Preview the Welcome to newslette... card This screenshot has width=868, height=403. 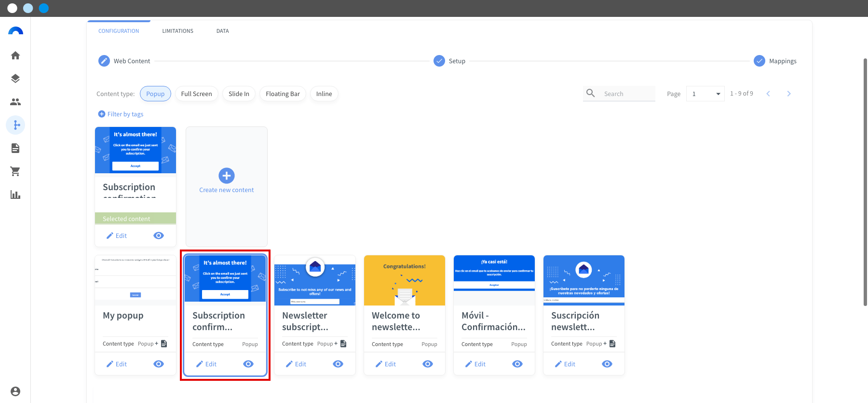(428, 364)
